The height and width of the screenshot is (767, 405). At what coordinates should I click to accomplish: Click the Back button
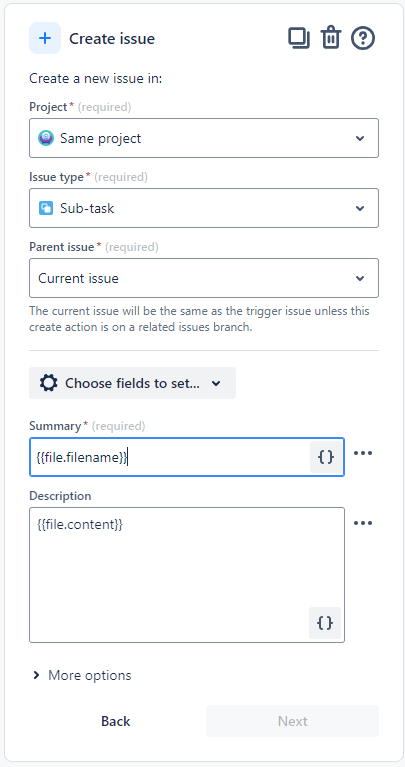(116, 721)
